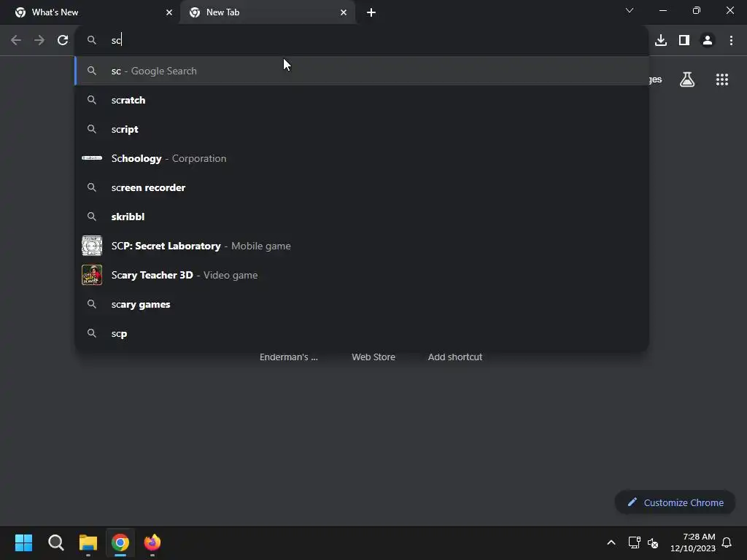Open Chrome's three-dot menu
Screen dimensions: 747x560
[x=731, y=40]
